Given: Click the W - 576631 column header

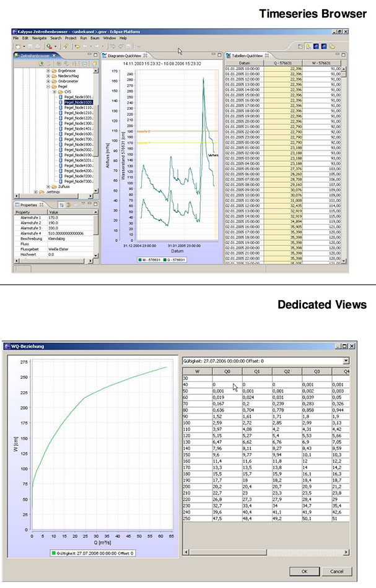Looking at the screenshot, I should (x=321, y=63).
